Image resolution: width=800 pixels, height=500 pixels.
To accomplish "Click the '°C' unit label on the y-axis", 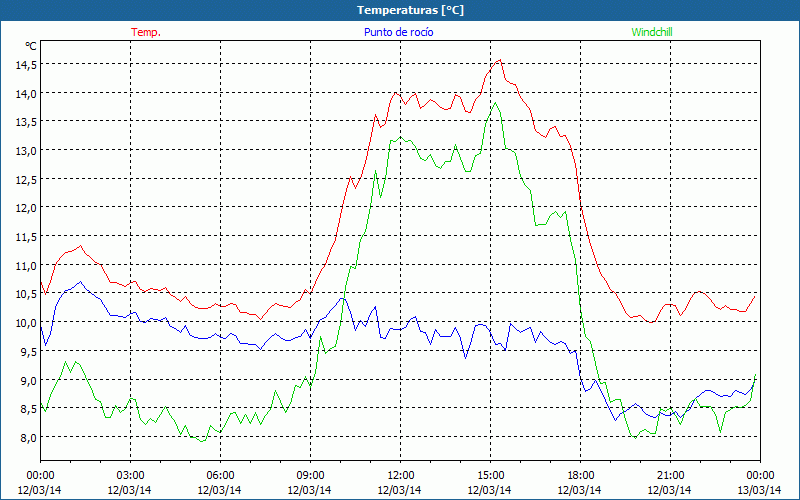I will (31, 46).
